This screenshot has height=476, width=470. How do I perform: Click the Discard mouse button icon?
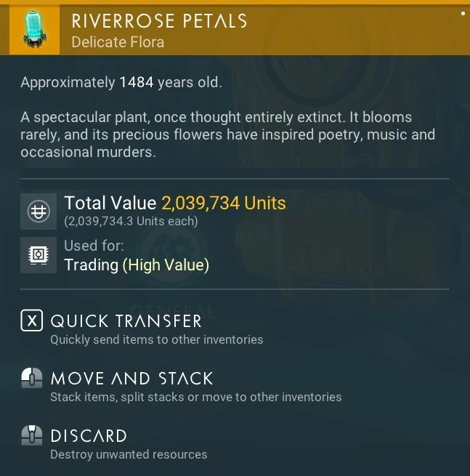point(32,436)
